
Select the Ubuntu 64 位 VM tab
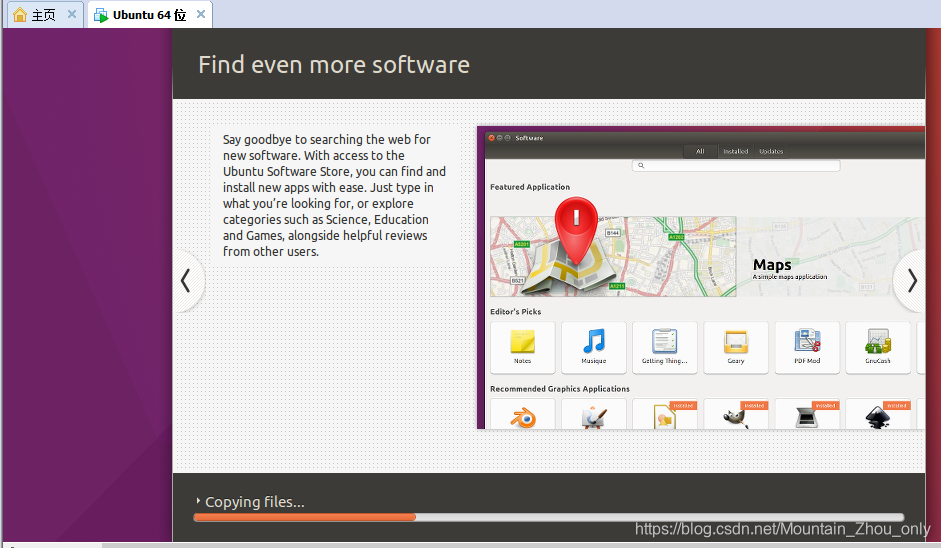pyautogui.click(x=149, y=15)
